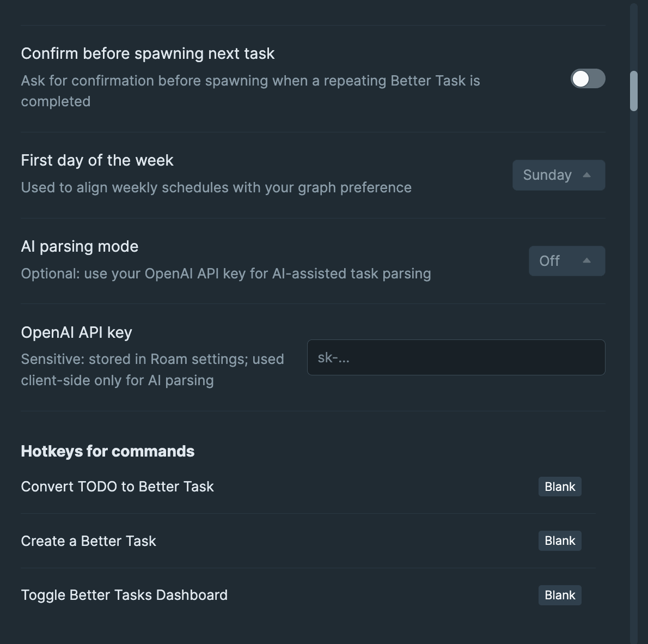Click the First day of the week title
The width and height of the screenshot is (648, 644).
(x=97, y=160)
